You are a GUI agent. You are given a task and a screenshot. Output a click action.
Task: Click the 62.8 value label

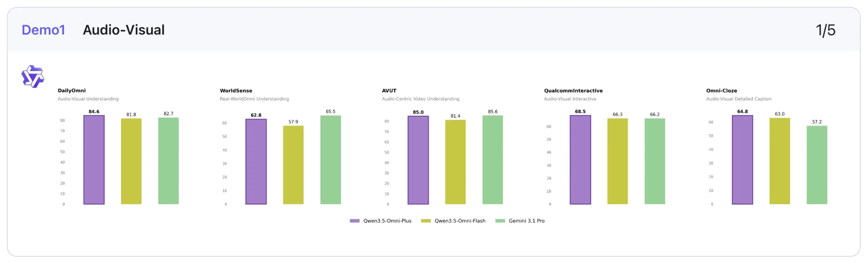256,115
